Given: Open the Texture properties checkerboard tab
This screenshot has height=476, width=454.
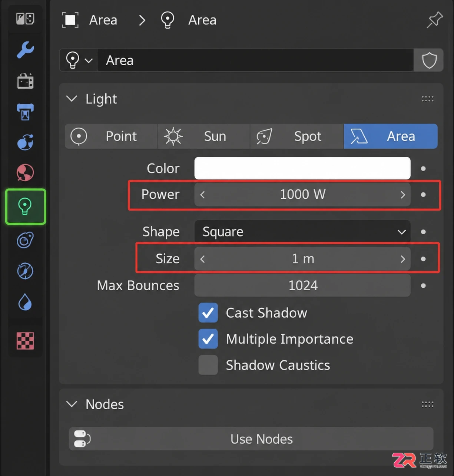Looking at the screenshot, I should point(25,341).
